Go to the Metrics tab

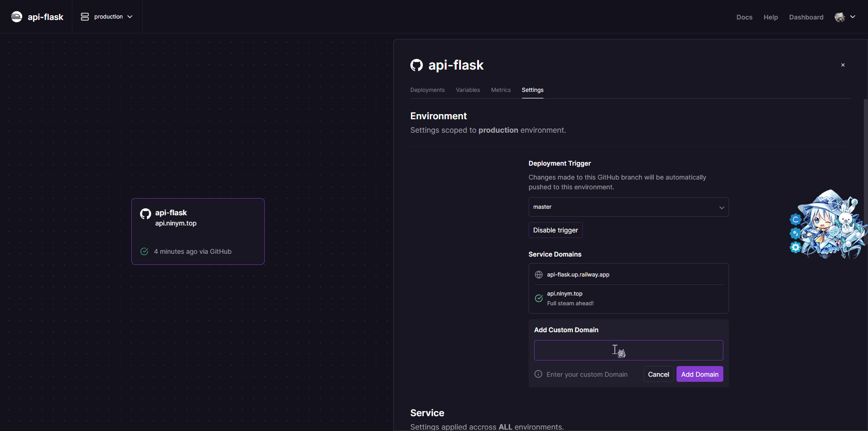click(501, 90)
